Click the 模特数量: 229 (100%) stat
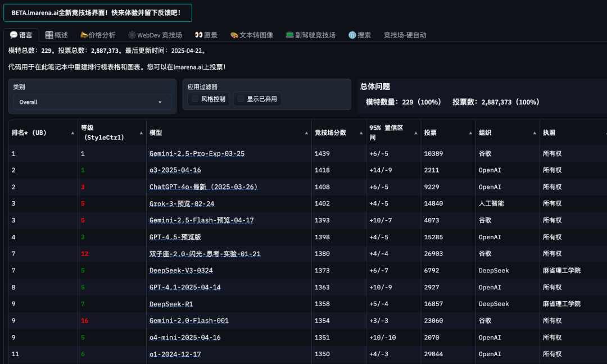607x364 pixels. 404,102
